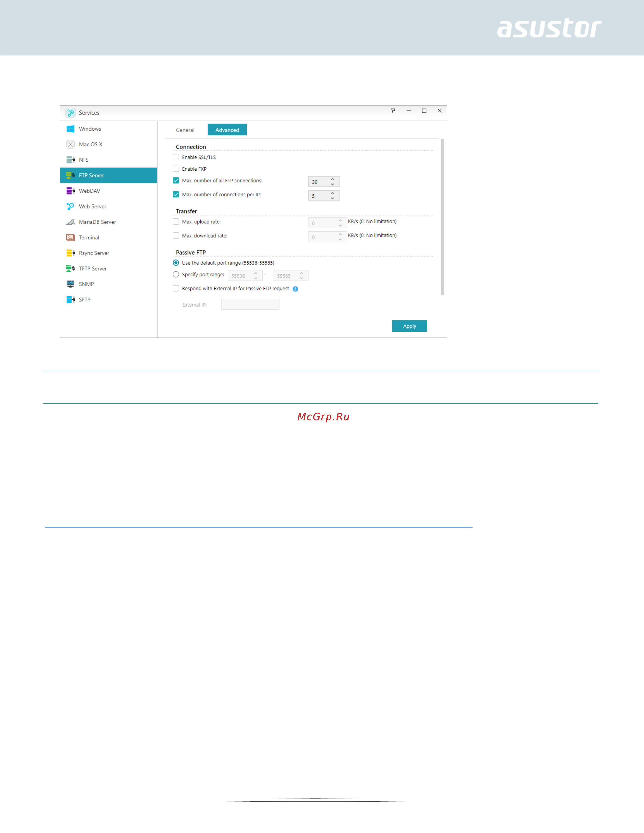Click the Windows service icon in sidebar
Screen dimensions: 644x833
[70, 129]
